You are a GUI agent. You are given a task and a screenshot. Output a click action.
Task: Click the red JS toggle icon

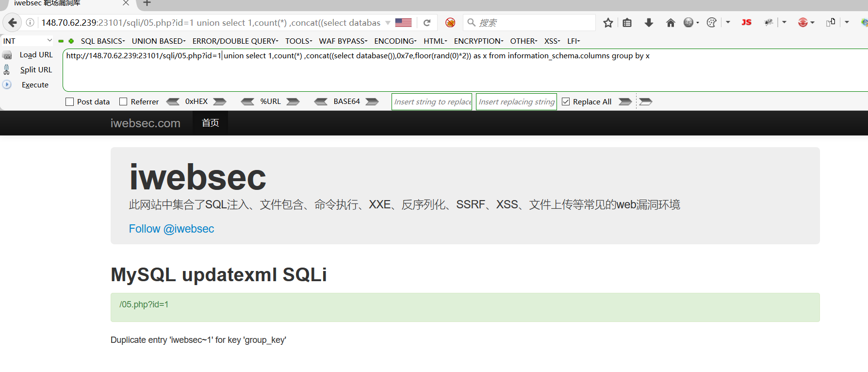tap(747, 22)
